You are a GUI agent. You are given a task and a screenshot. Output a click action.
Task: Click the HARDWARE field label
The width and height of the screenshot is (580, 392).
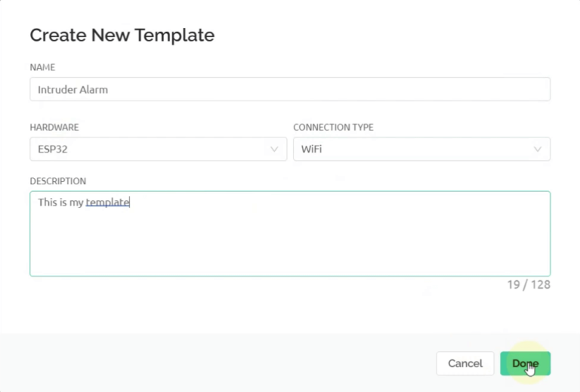[x=54, y=128]
